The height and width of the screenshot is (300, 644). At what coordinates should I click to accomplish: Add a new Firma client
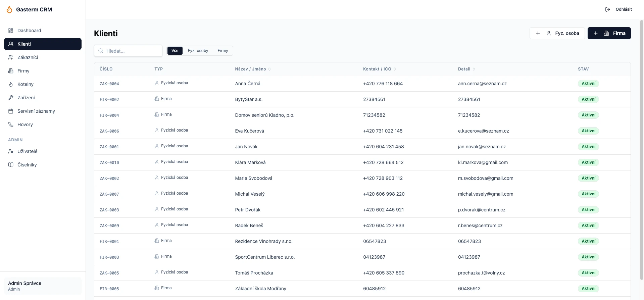pos(609,33)
